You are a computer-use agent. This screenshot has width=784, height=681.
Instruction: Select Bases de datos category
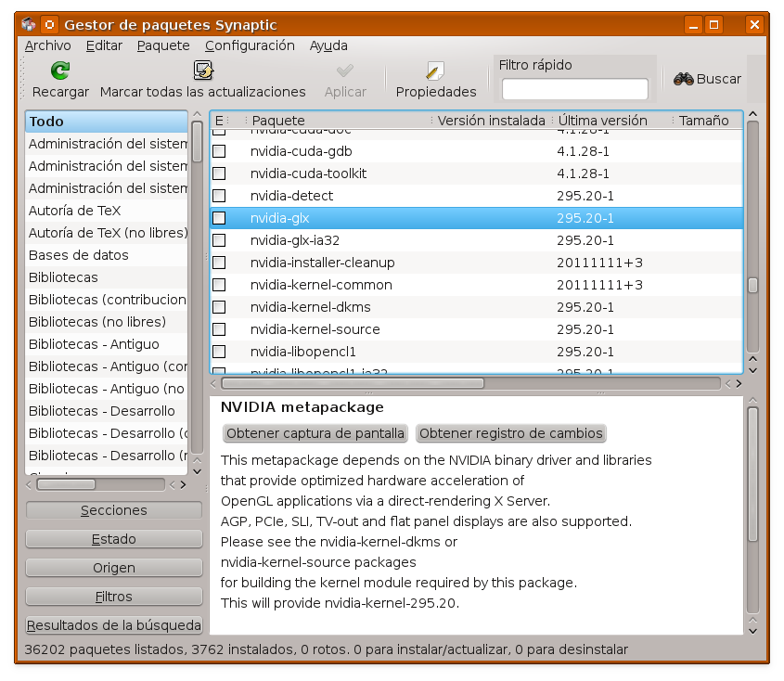click(107, 255)
